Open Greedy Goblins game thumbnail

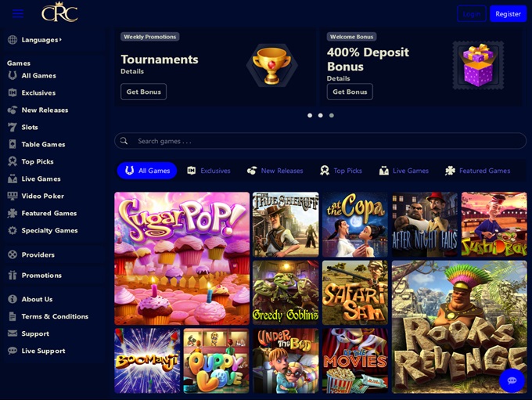pyautogui.click(x=286, y=293)
